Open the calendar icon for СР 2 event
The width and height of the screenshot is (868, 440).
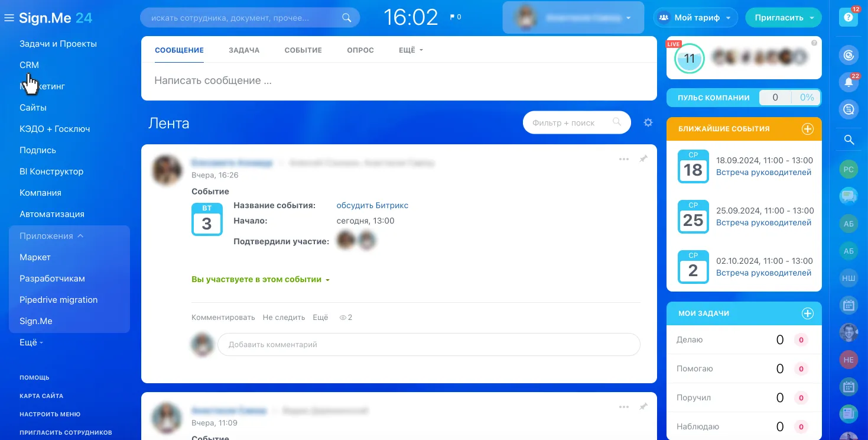693,267
